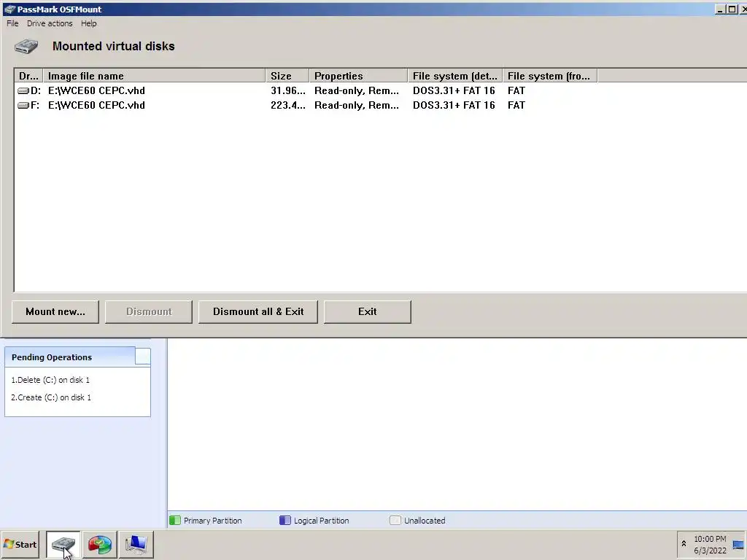The image size is (747, 560).
Task: Open the Help menu
Action: (88, 23)
